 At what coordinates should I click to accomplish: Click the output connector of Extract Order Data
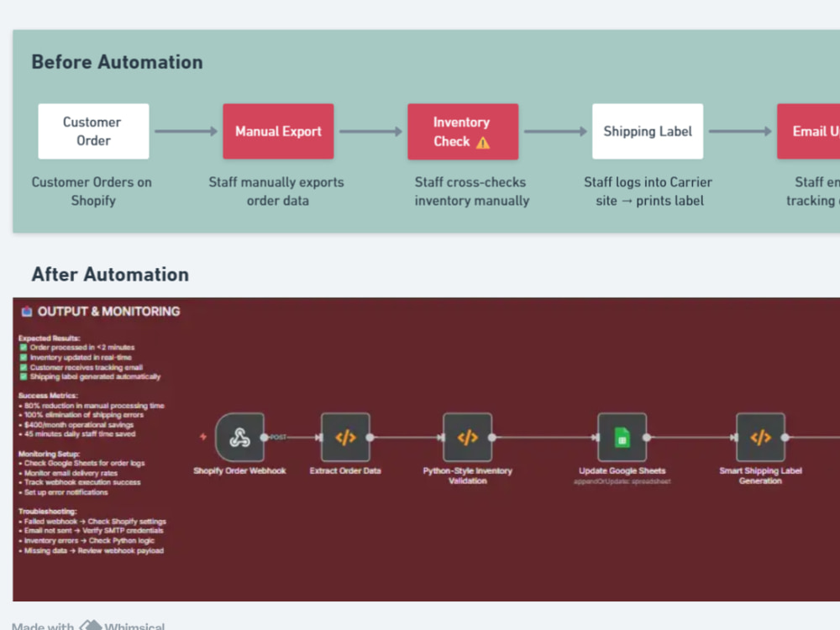coord(370,437)
